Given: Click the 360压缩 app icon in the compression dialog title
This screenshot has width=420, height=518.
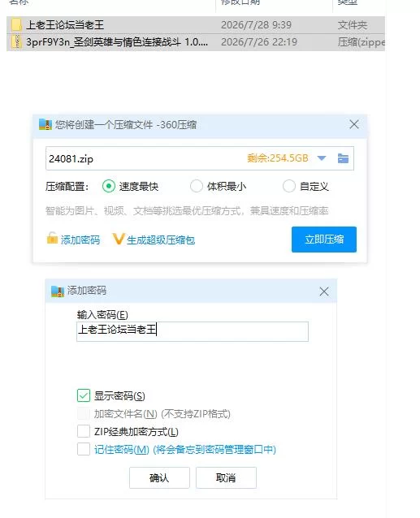Looking at the screenshot, I should pos(45,124).
